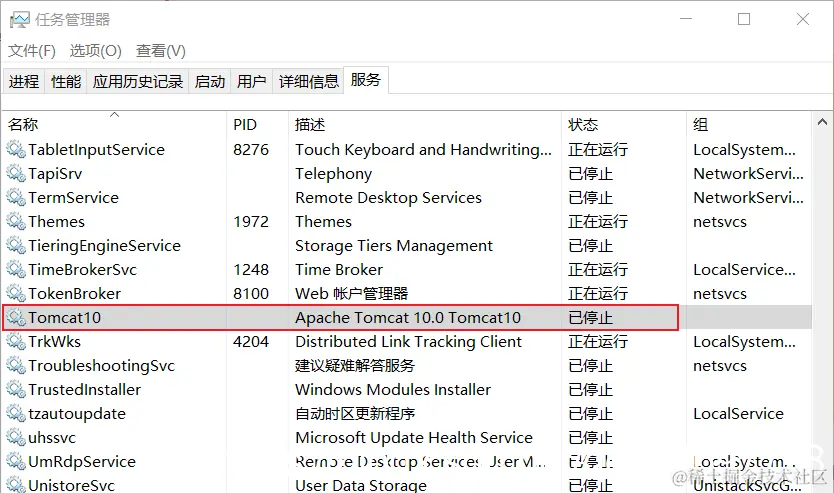Click the gear icon beside uhssvc

click(x=16, y=437)
